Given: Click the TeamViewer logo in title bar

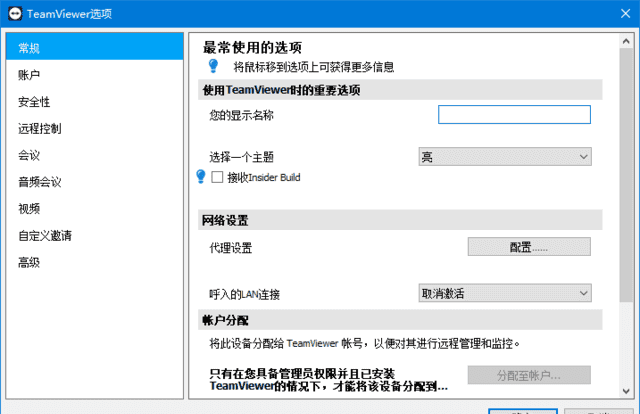Looking at the screenshot, I should (x=15, y=13).
